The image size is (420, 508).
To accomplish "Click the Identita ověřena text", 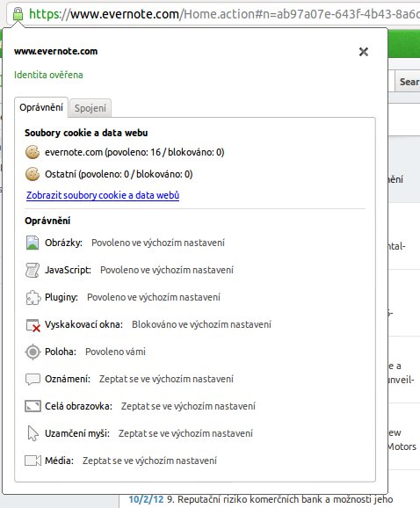I will click(48, 75).
